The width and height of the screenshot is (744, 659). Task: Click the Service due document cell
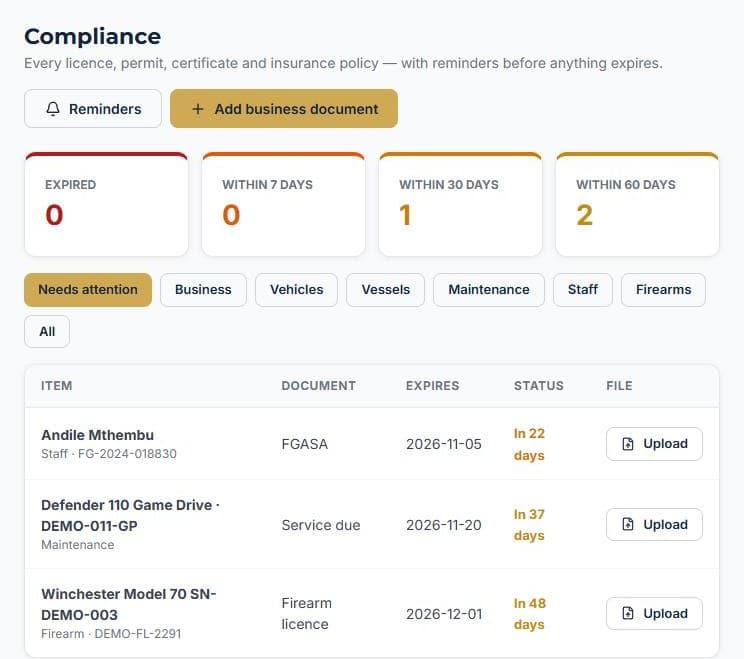[x=321, y=525]
